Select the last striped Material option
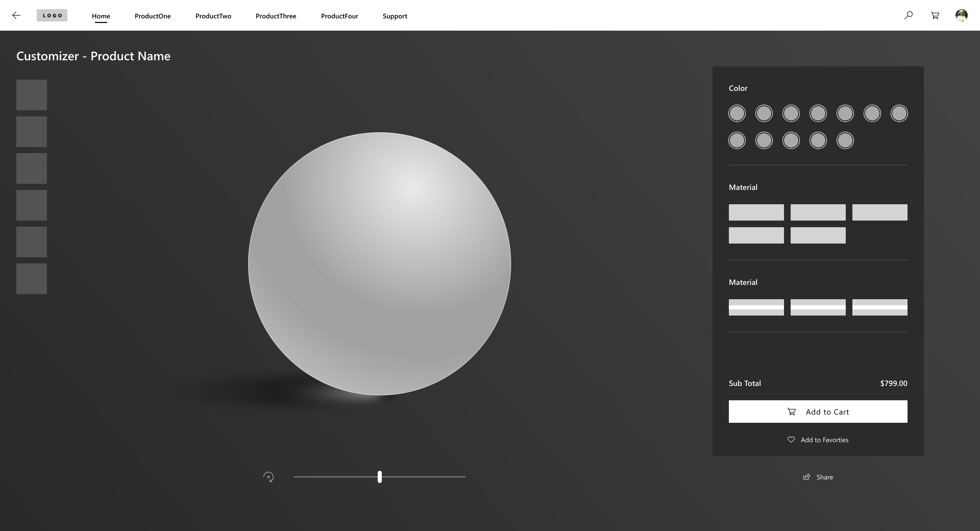The height and width of the screenshot is (531, 980). (879, 307)
